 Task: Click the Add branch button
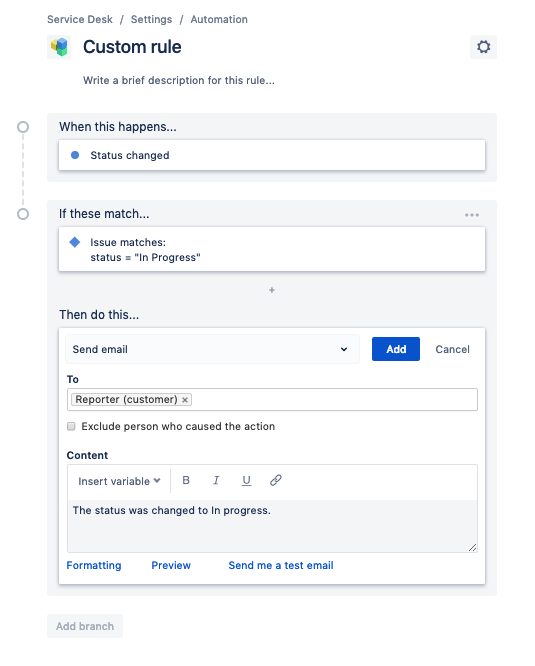tap(85, 626)
